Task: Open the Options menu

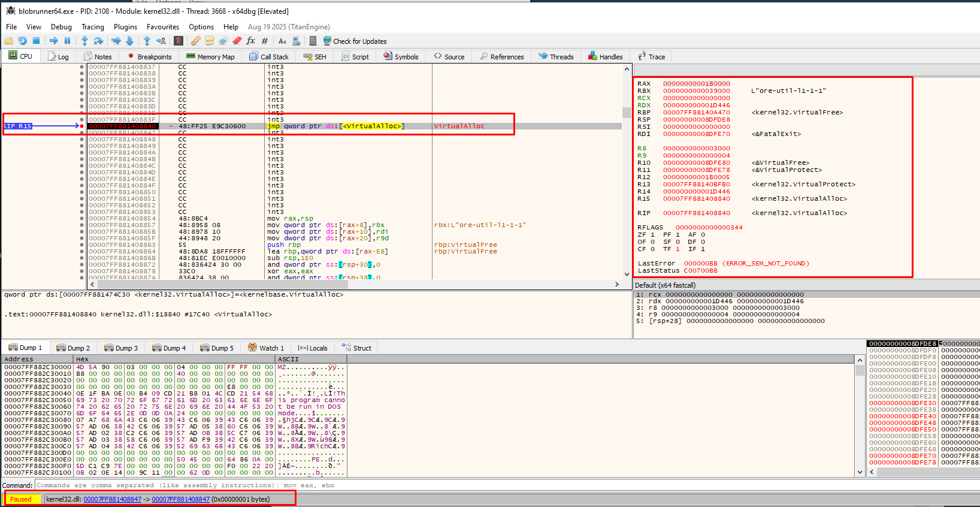Action: [x=201, y=27]
